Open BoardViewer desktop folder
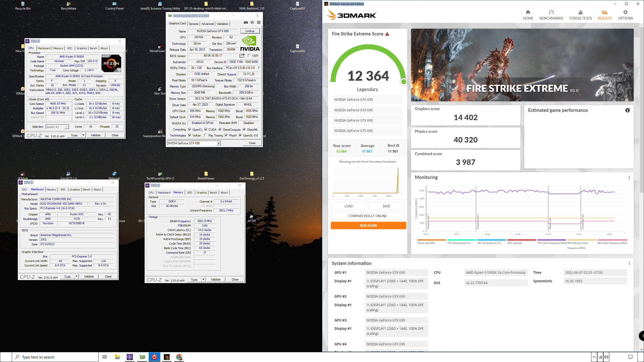Screen dimensions: 644x362 206,176
